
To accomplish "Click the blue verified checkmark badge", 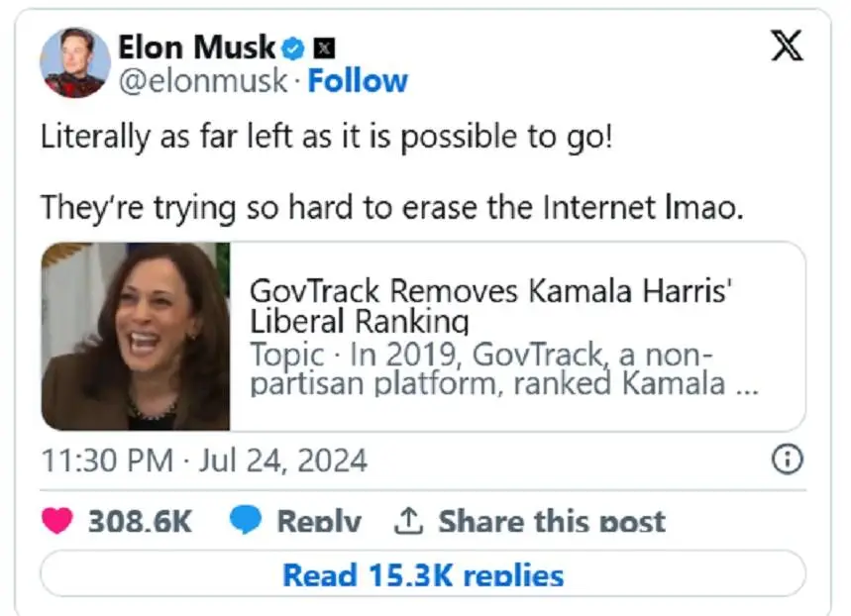I will click(294, 47).
